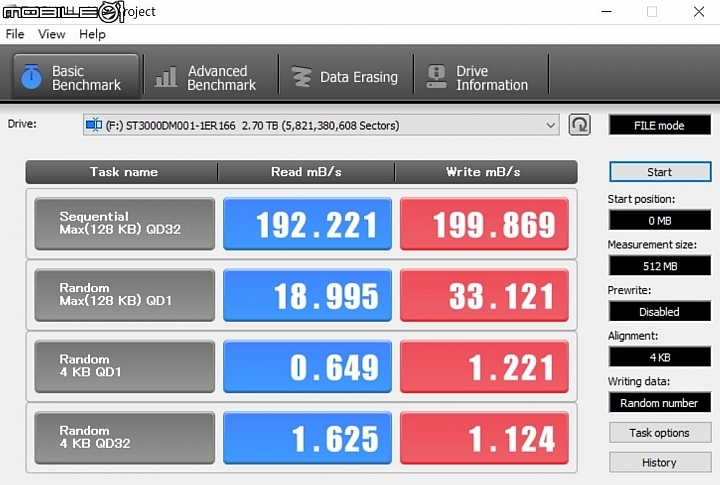This screenshot has height=485, width=720.
Task: Click the Data Erasing icon
Action: 301,77
